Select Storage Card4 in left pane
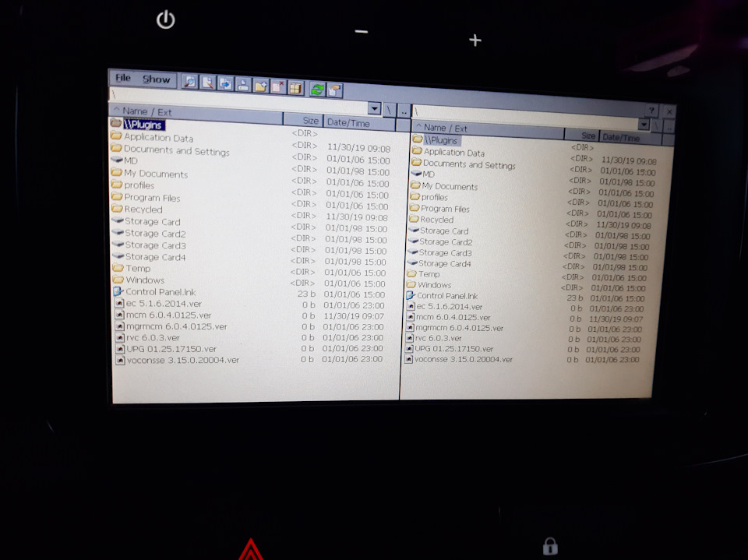 click(x=149, y=256)
